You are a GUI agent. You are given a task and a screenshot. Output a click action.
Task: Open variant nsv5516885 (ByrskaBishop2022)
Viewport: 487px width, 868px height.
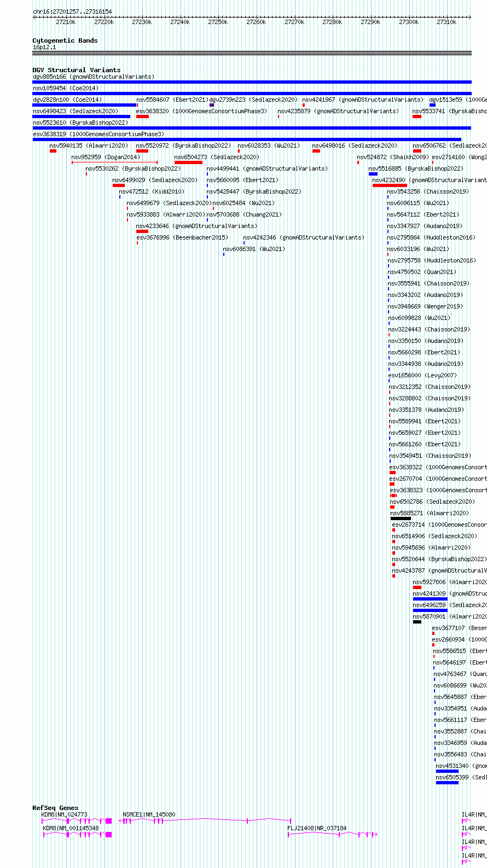tap(416, 168)
